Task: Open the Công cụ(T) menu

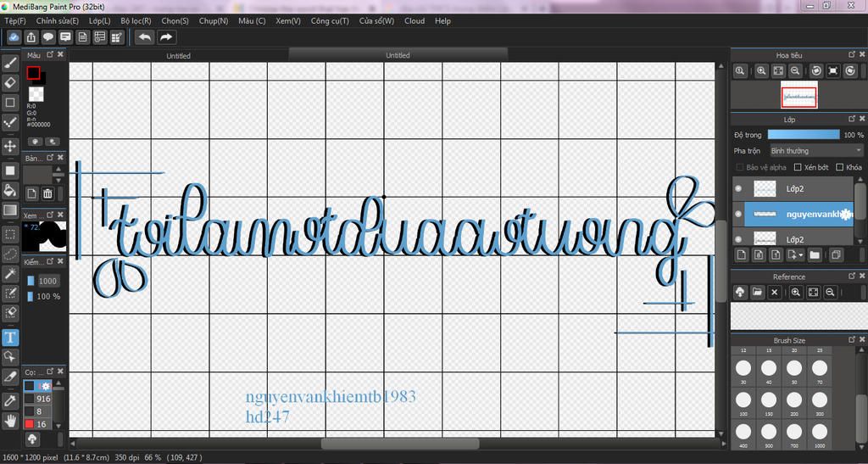Action: [330, 21]
